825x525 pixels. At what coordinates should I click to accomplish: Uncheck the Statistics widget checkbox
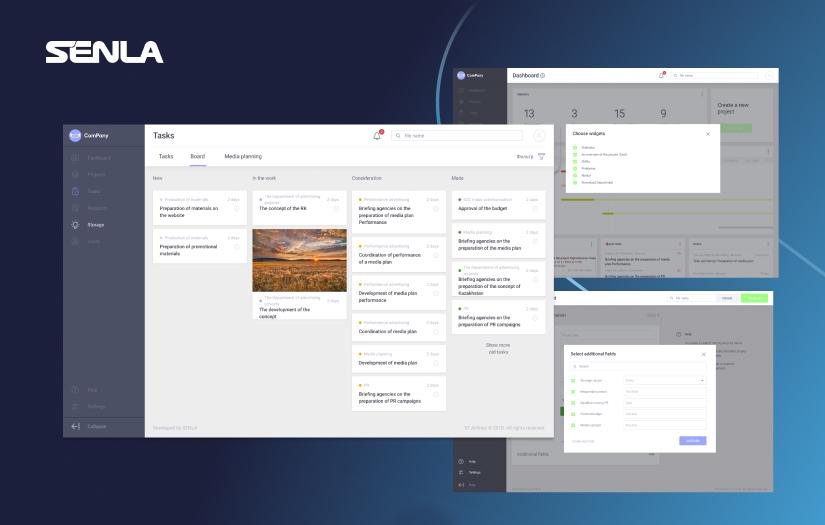(x=575, y=146)
